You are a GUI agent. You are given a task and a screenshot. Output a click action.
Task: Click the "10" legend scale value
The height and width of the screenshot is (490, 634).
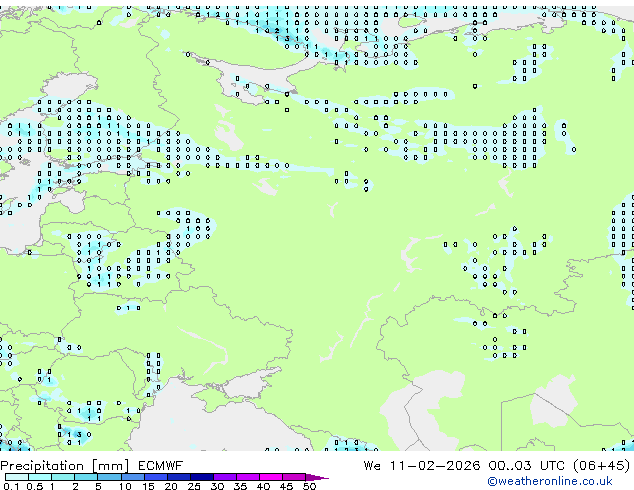click(125, 486)
